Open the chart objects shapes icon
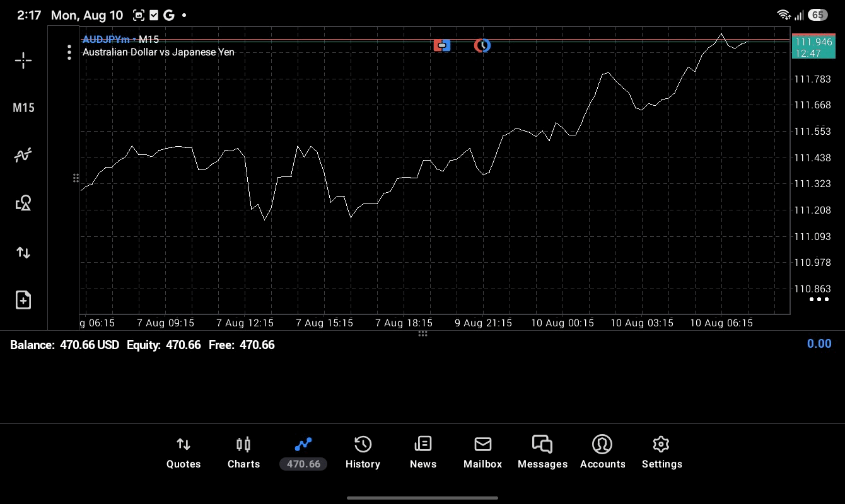 pos(23,203)
